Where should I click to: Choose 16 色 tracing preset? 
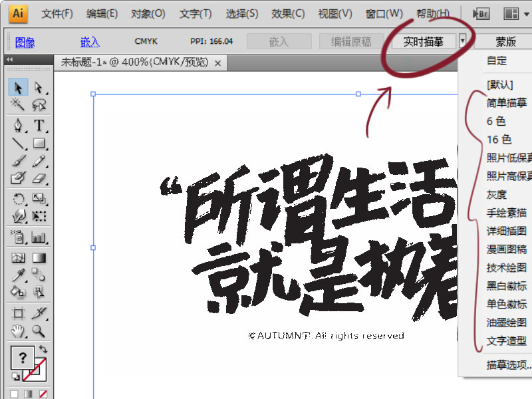[x=499, y=139]
